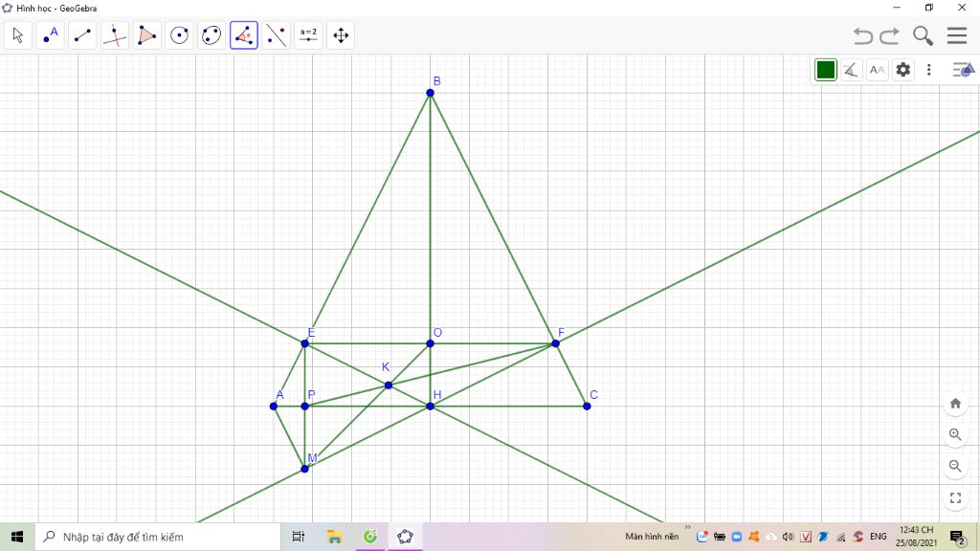
Task: Switch the ENG input language indicator
Action: 879,537
